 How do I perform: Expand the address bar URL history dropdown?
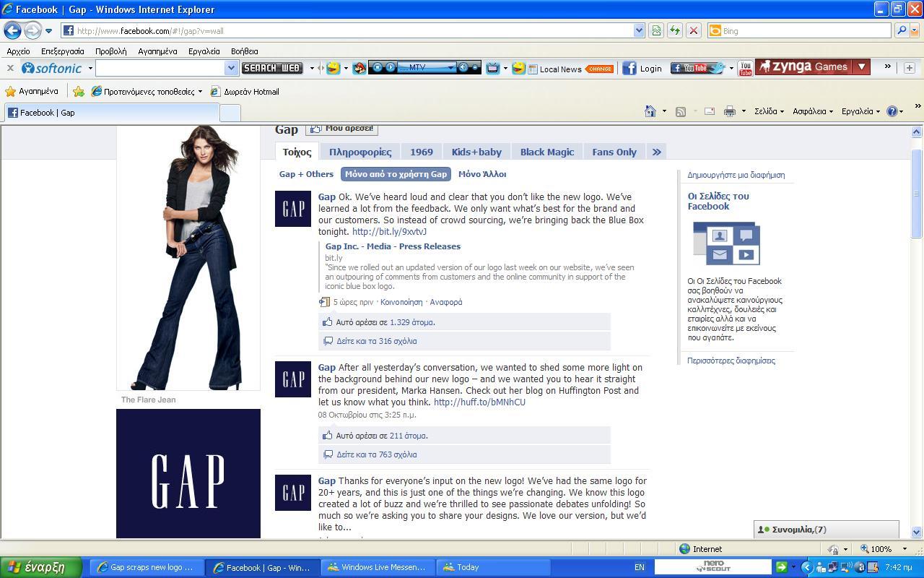pyautogui.click(x=639, y=30)
